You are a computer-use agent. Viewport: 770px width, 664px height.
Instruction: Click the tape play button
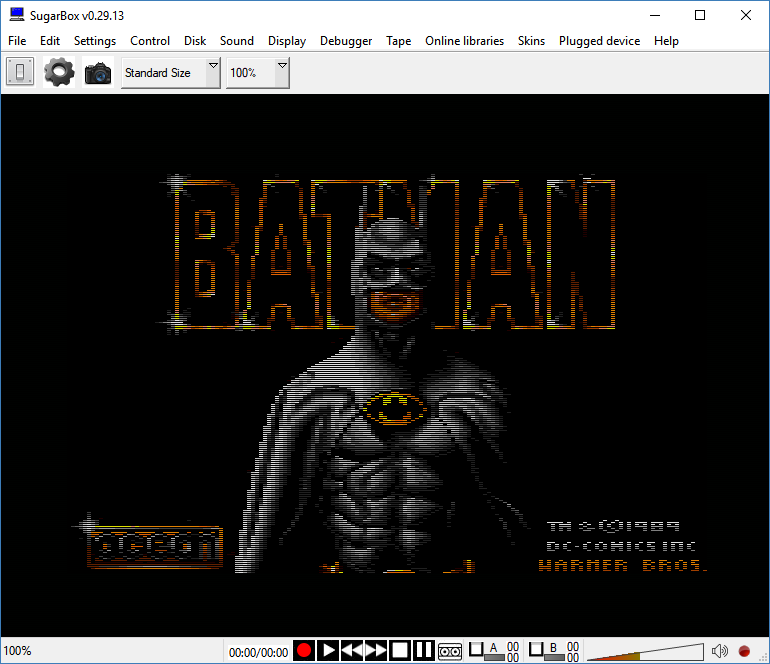tap(328, 651)
